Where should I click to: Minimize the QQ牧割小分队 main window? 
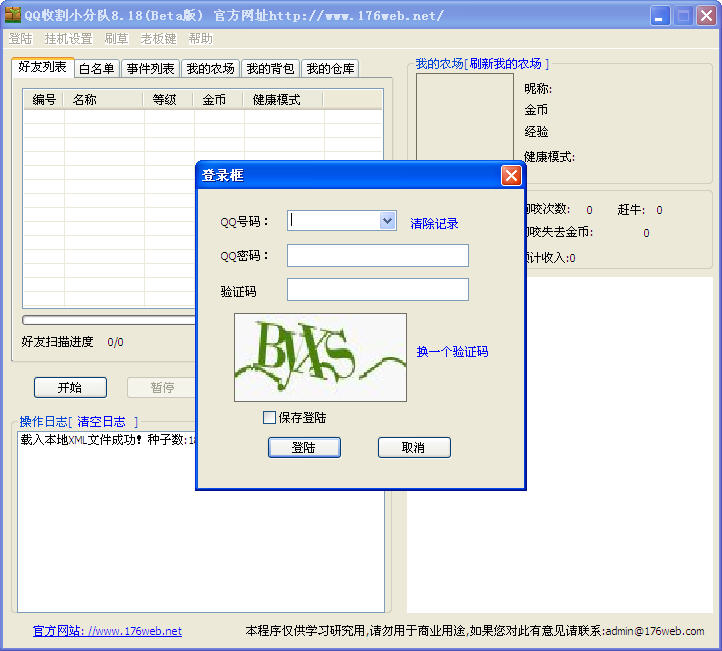click(x=659, y=16)
